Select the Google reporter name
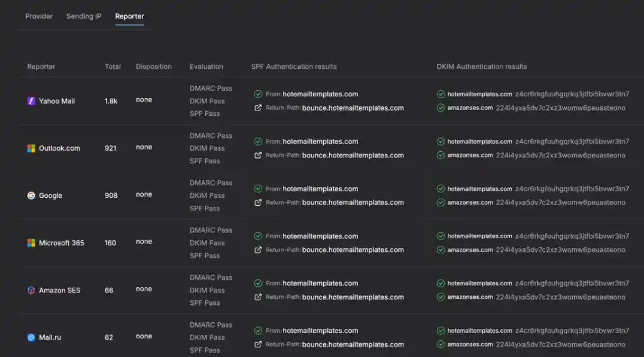The image size is (644, 357). [50, 196]
